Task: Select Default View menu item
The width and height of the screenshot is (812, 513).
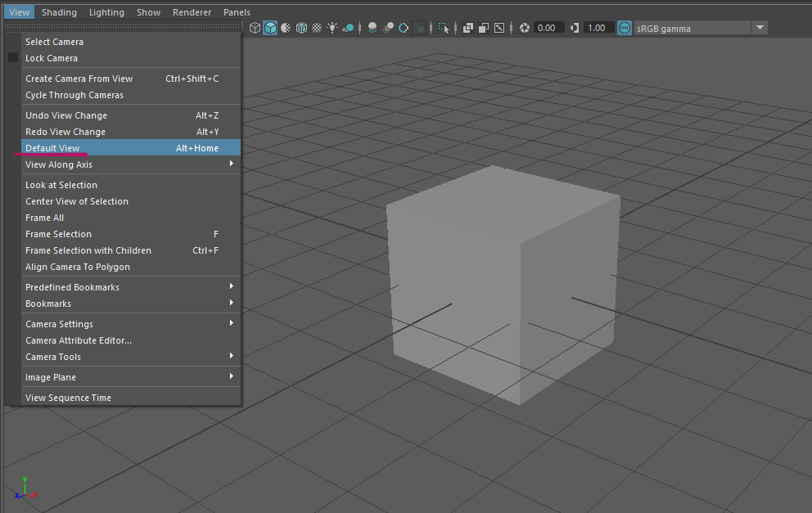Action: coord(131,147)
